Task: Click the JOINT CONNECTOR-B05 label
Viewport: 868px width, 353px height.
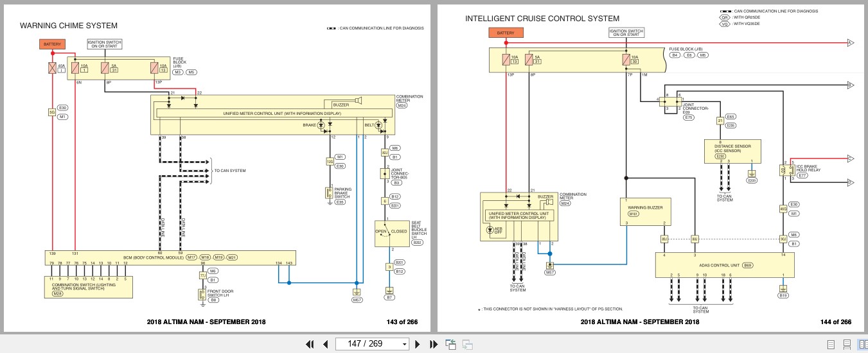Action: point(400,173)
